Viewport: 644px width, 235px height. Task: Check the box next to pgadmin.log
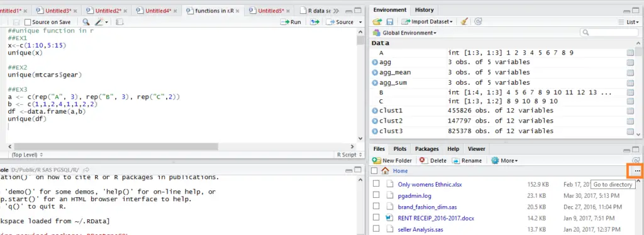tap(376, 195)
